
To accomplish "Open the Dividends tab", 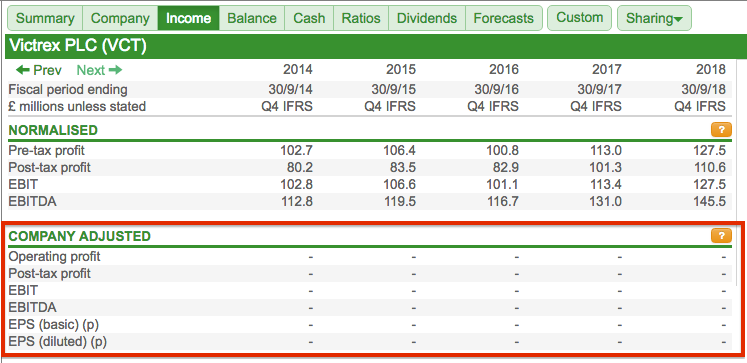I will (x=427, y=18).
